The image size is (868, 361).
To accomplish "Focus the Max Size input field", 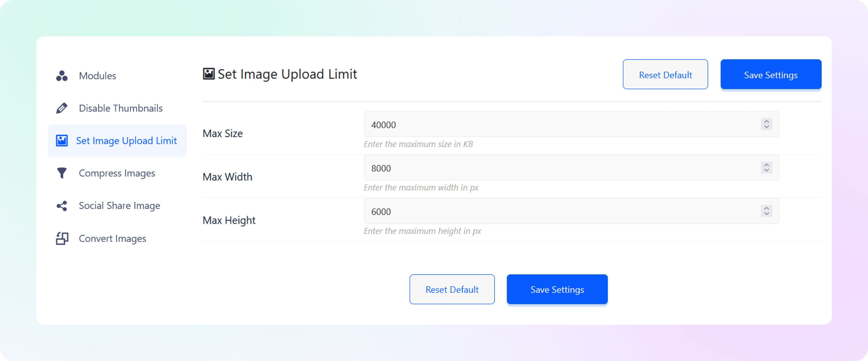I will tap(572, 124).
